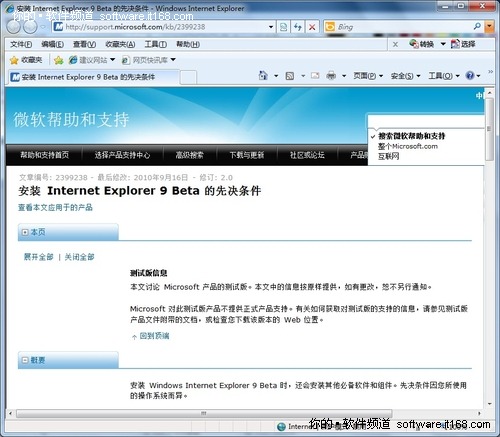500x437 pixels.
Task: Click the address bar URL field
Action: (x=163, y=27)
